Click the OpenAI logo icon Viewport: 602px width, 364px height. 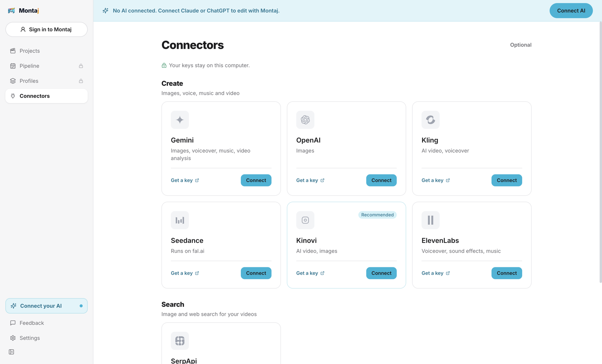pyautogui.click(x=305, y=120)
